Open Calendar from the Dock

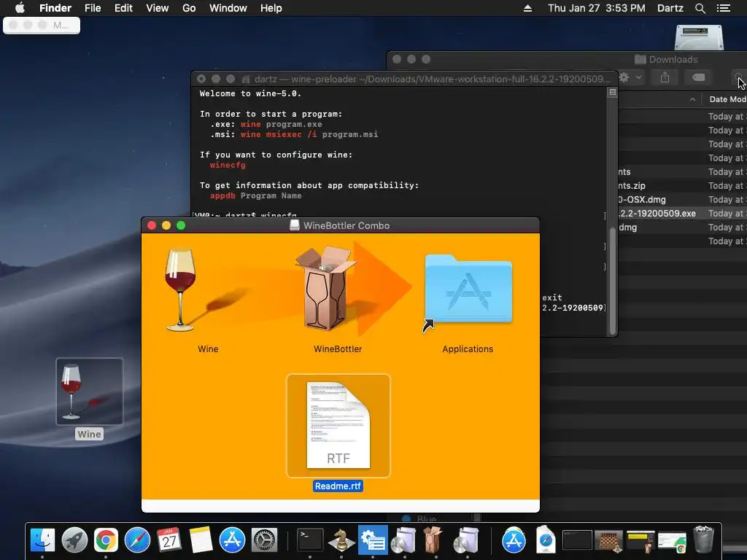pos(169,540)
